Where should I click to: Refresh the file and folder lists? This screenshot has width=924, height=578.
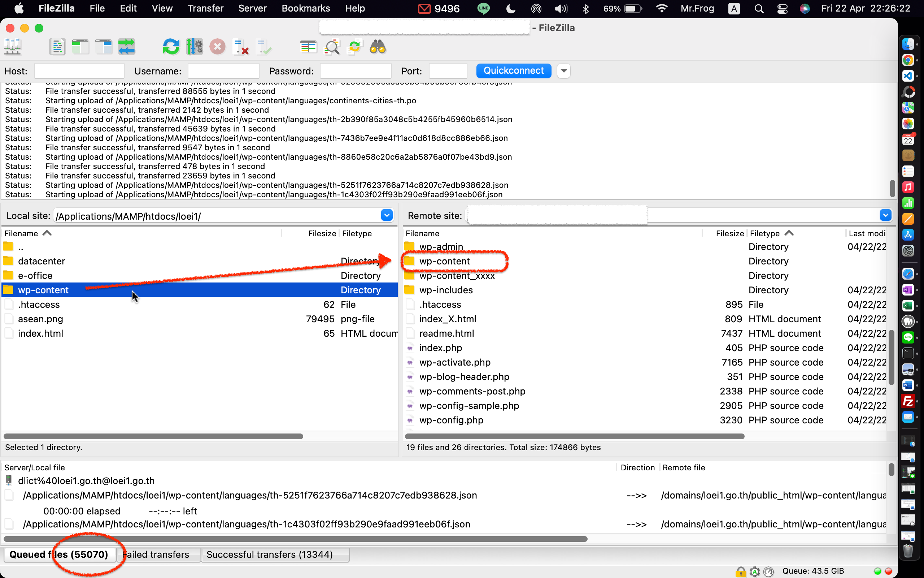(171, 47)
